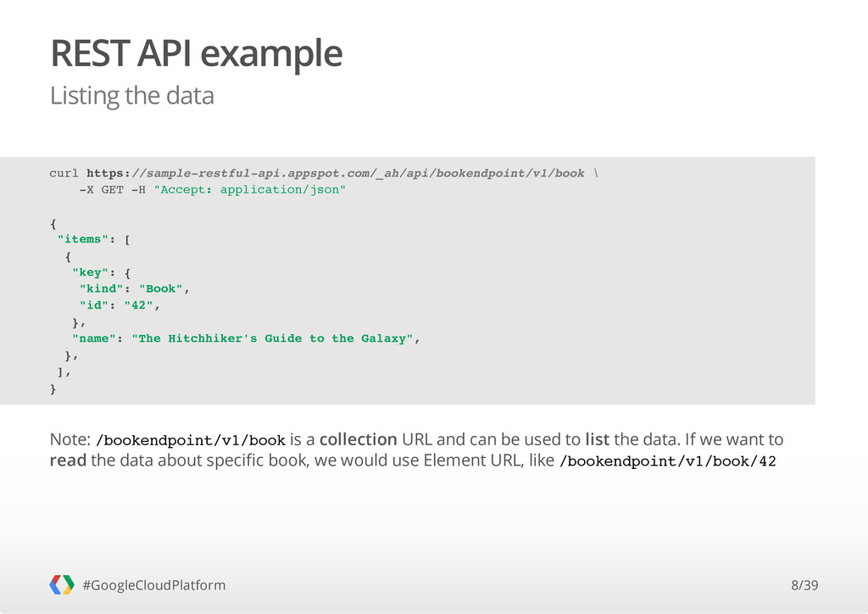This screenshot has height=614, width=868.
Task: Click the REST API example title
Action: click(197, 53)
